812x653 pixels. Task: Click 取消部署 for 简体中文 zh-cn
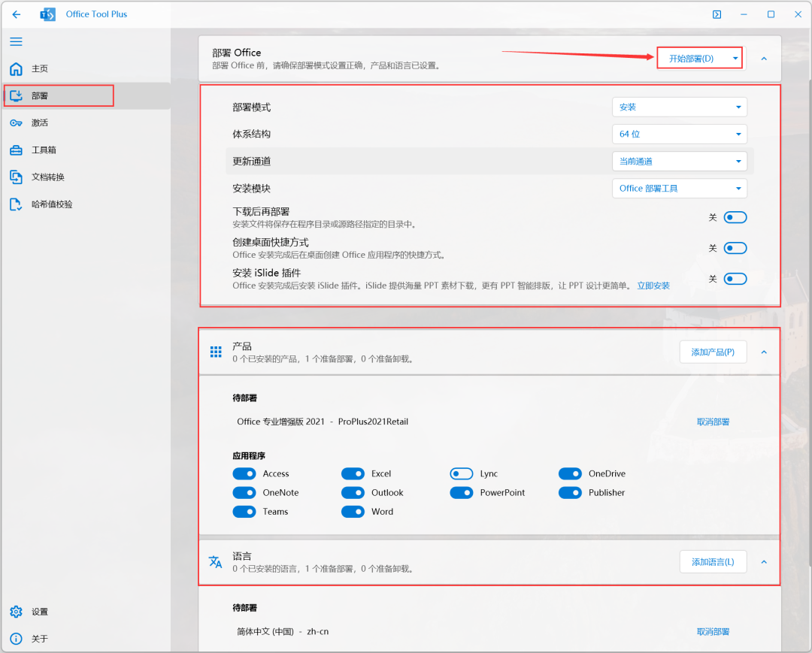(713, 631)
